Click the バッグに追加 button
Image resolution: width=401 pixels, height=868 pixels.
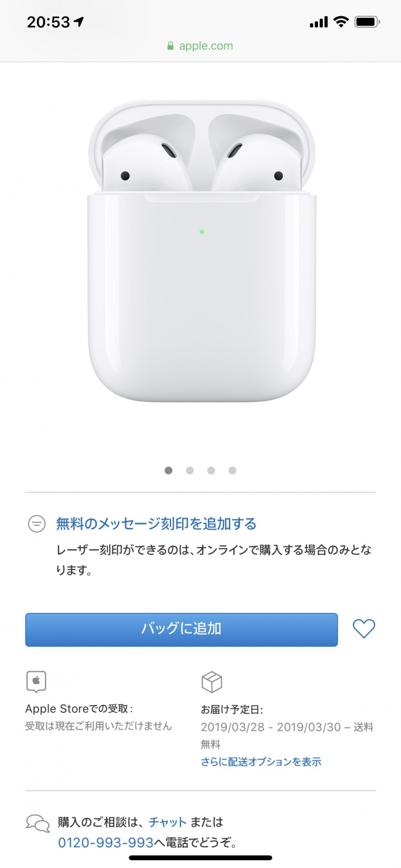(x=182, y=630)
